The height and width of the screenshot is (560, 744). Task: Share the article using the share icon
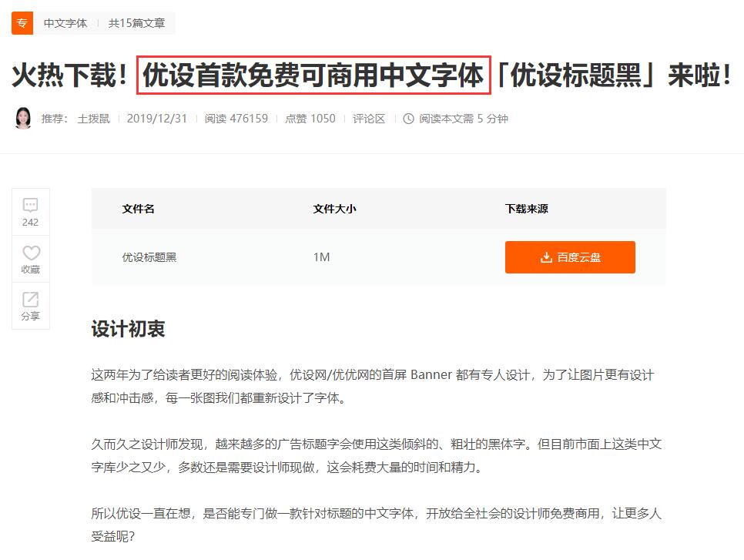point(30,300)
